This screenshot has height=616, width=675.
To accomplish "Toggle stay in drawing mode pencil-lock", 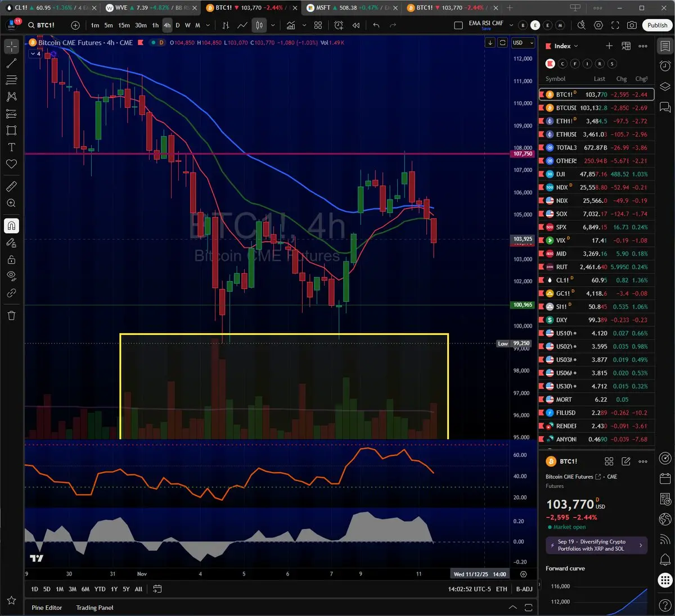I will (11, 243).
